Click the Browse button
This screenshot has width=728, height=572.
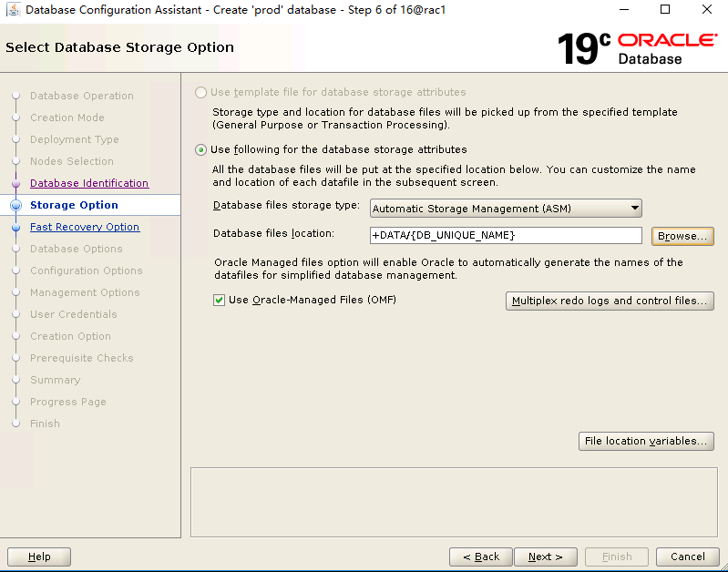(682, 236)
